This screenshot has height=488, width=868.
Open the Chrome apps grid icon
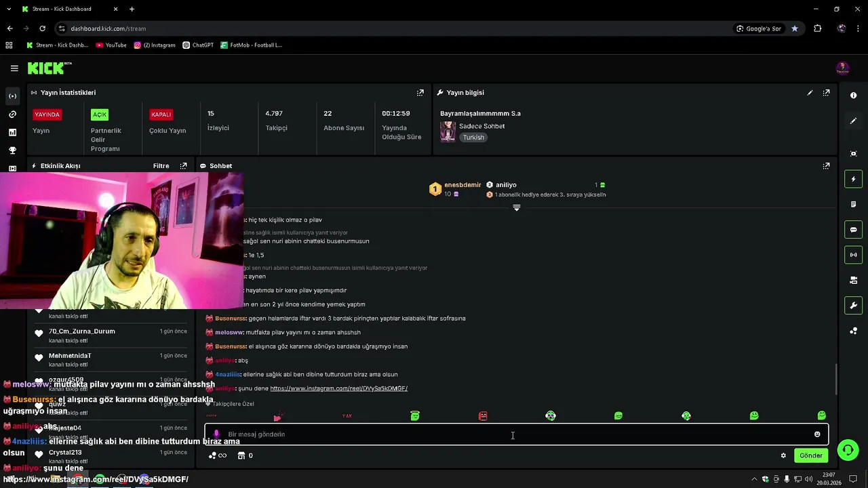[9, 45]
